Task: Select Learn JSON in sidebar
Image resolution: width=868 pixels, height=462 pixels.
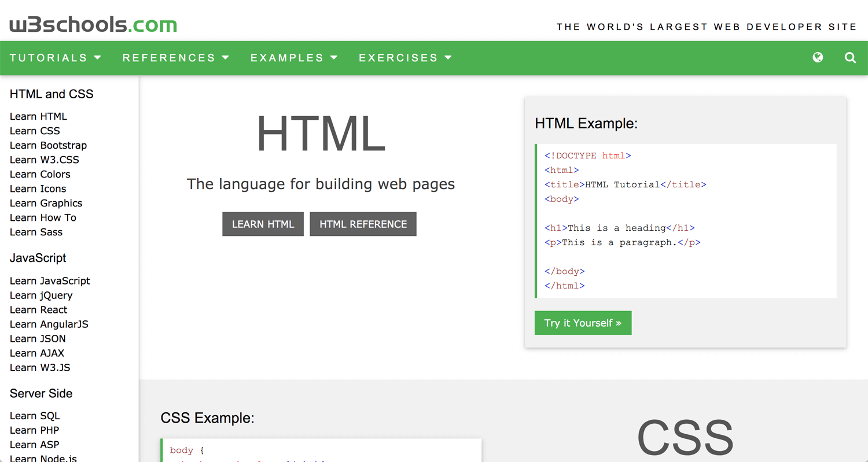Action: tap(38, 338)
